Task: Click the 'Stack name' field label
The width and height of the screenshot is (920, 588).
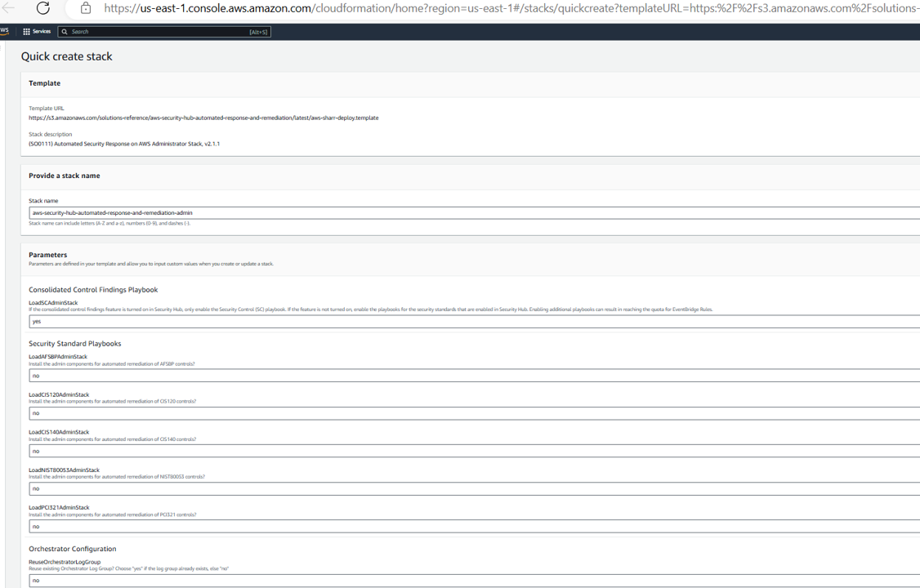Action: pyautogui.click(x=43, y=201)
